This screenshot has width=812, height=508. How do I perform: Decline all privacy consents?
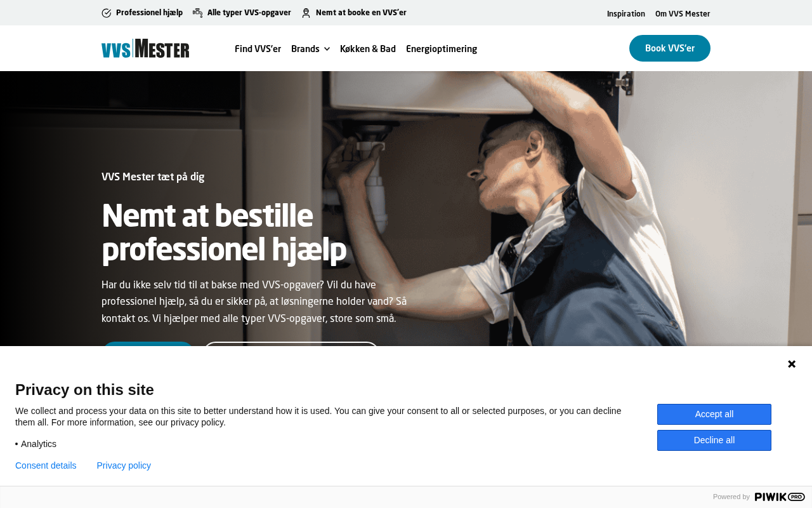pos(714,440)
